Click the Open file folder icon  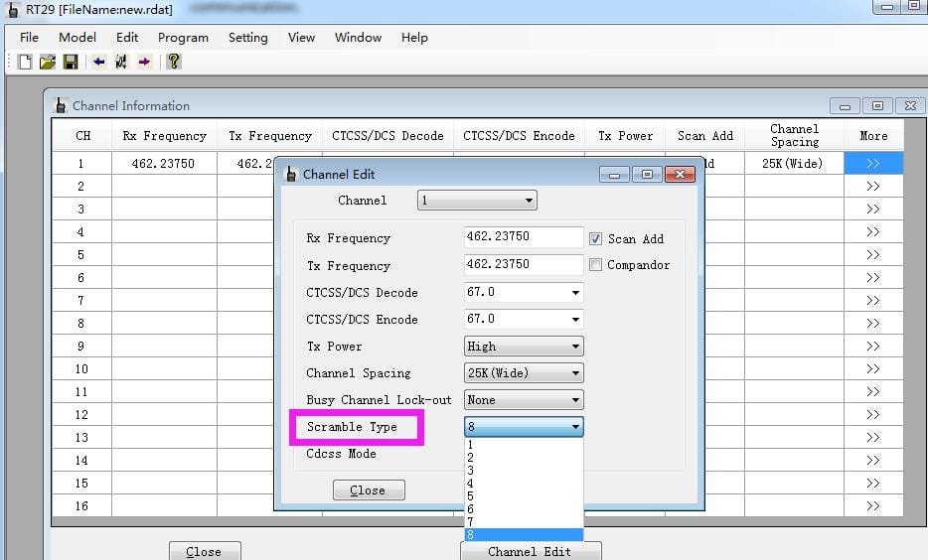click(48, 62)
